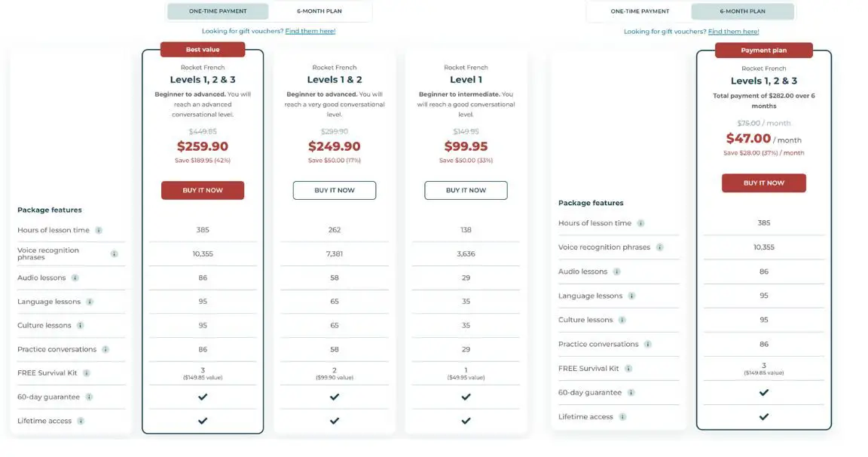Click info icon next to left 60-day guarantee
868x457 pixels.
point(89,397)
